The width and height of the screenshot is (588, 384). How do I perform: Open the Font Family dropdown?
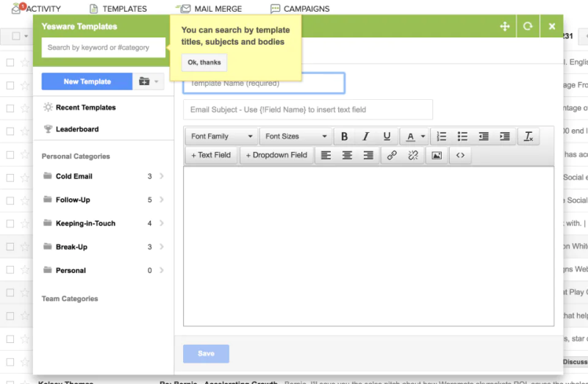[x=221, y=137]
